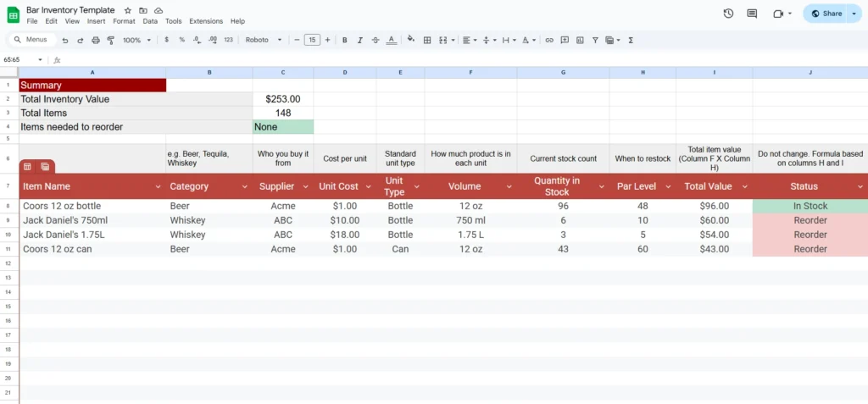Viewport: 868px width, 404px height.
Task: Open the Merge cells type dropdown arrow
Action: tap(453, 40)
